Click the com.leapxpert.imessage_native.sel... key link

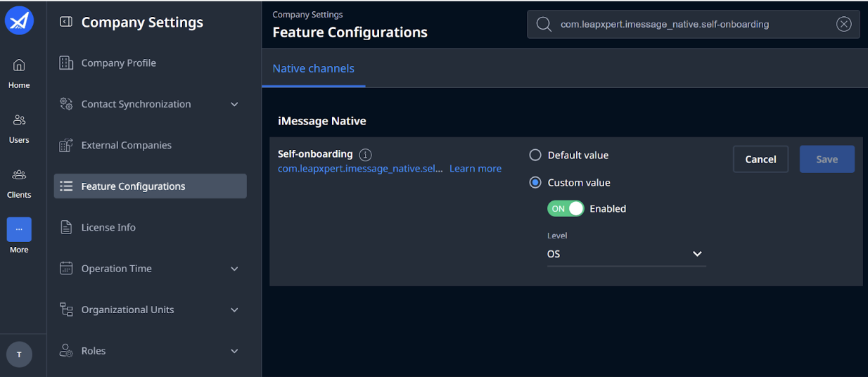(361, 169)
